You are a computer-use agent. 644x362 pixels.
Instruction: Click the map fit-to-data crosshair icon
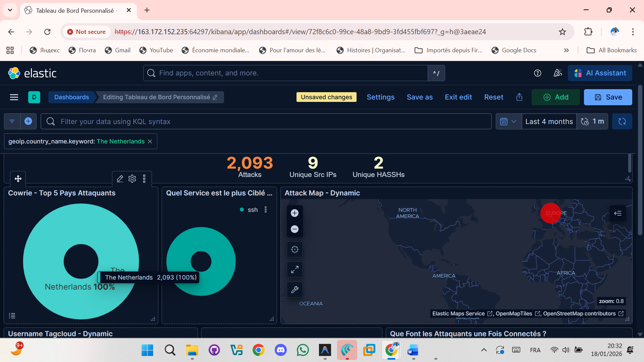[294, 249]
